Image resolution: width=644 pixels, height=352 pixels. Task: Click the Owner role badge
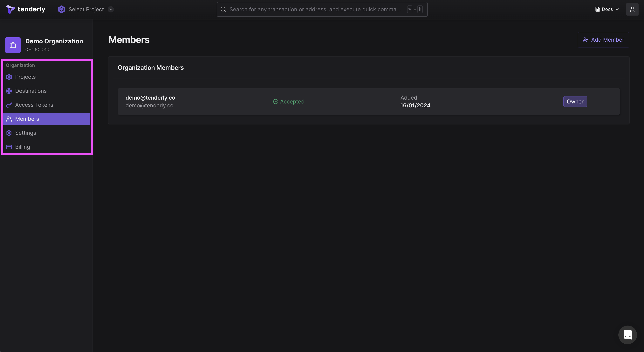pos(575,101)
